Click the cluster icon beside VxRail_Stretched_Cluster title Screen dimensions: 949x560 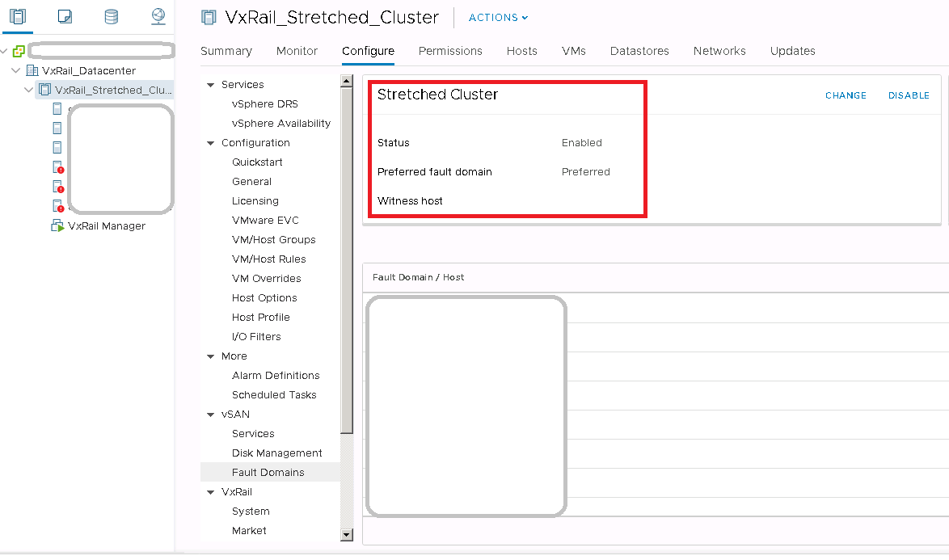(x=208, y=16)
